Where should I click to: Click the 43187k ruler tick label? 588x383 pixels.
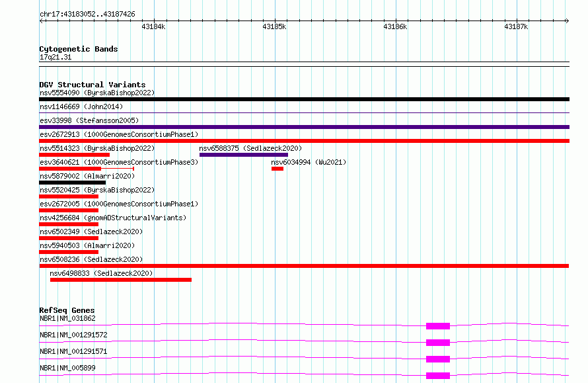(516, 26)
